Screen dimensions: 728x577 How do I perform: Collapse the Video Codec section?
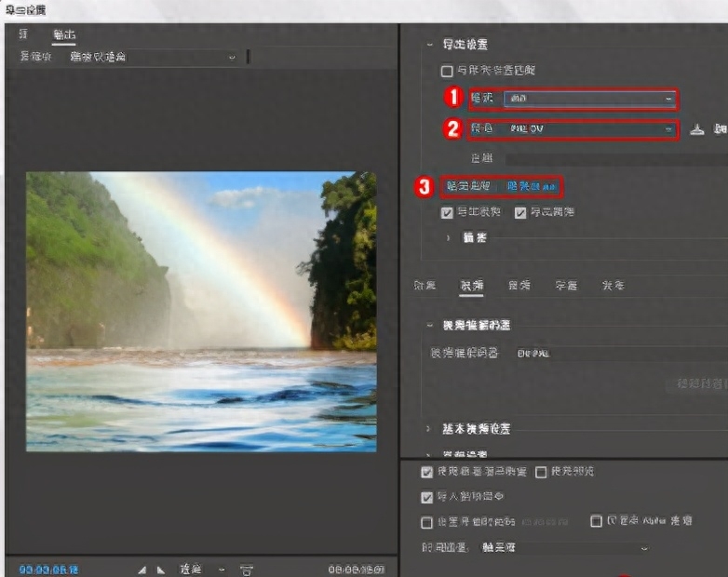pyautogui.click(x=429, y=325)
